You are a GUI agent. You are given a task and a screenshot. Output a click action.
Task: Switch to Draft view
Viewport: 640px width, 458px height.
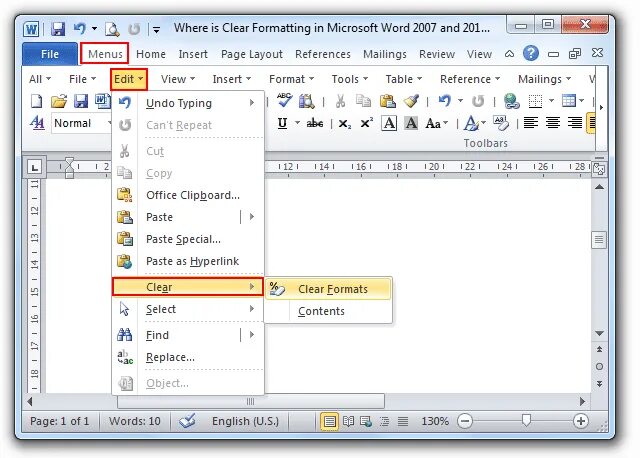tap(403, 421)
